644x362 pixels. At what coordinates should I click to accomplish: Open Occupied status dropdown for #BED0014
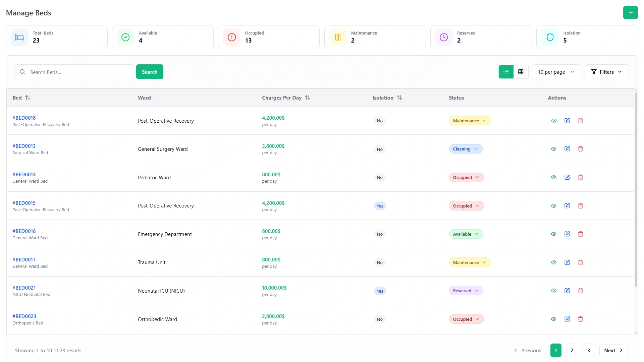click(466, 177)
